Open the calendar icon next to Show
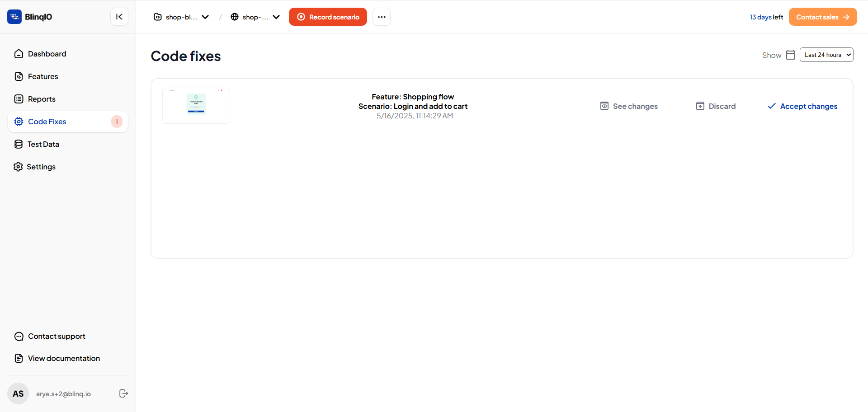Viewport: 868px width, 412px height. click(791, 55)
